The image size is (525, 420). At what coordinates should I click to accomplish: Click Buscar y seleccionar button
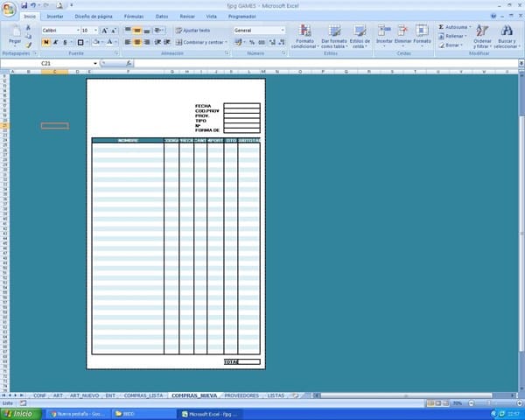point(507,36)
